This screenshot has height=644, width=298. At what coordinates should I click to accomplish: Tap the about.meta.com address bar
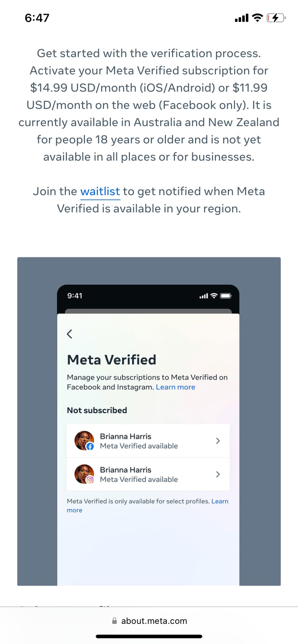[x=149, y=621]
